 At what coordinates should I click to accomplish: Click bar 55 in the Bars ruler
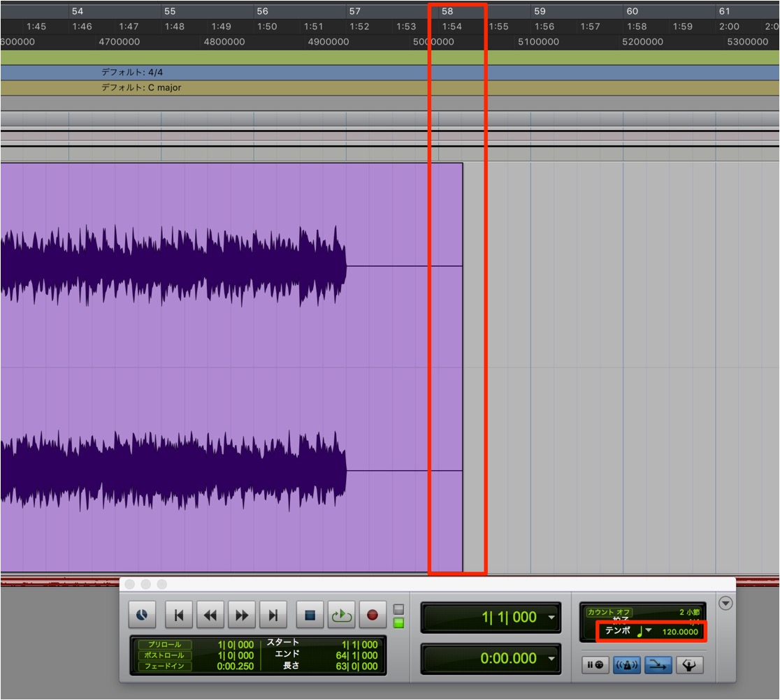coord(170,11)
